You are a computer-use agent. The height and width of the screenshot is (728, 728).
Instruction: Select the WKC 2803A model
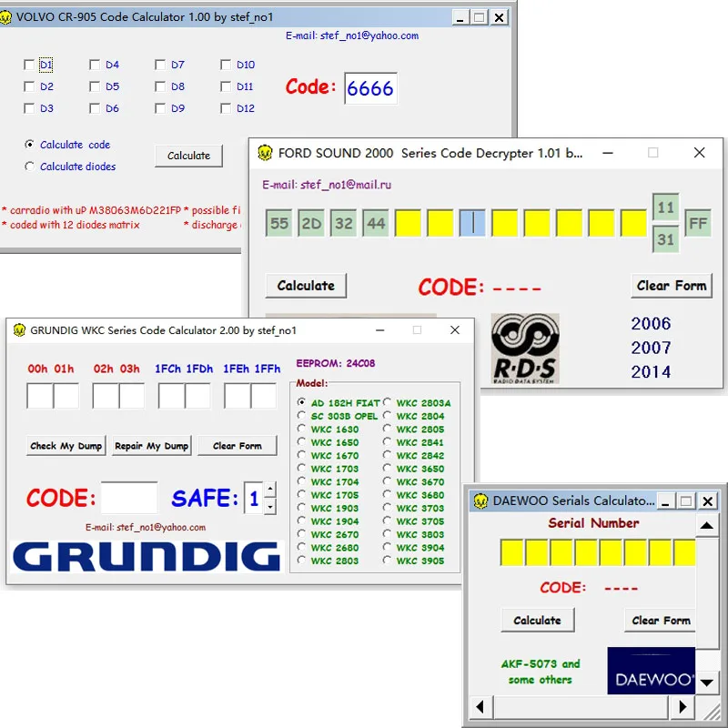click(x=388, y=402)
